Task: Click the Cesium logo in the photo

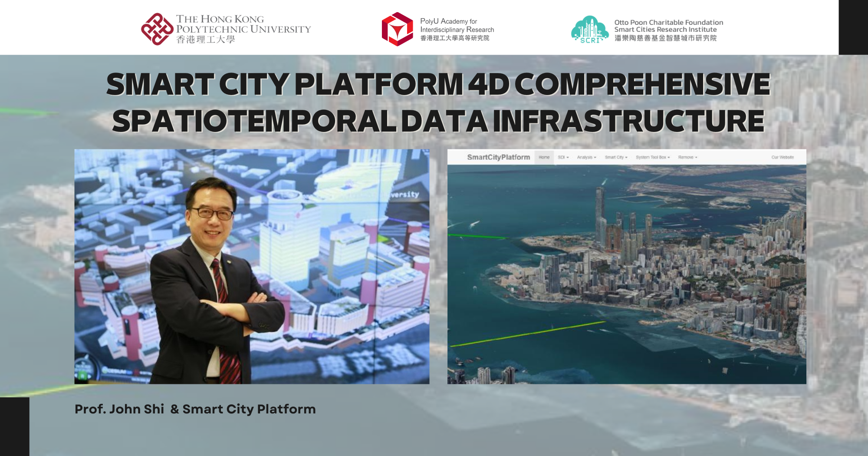Action: (115, 371)
